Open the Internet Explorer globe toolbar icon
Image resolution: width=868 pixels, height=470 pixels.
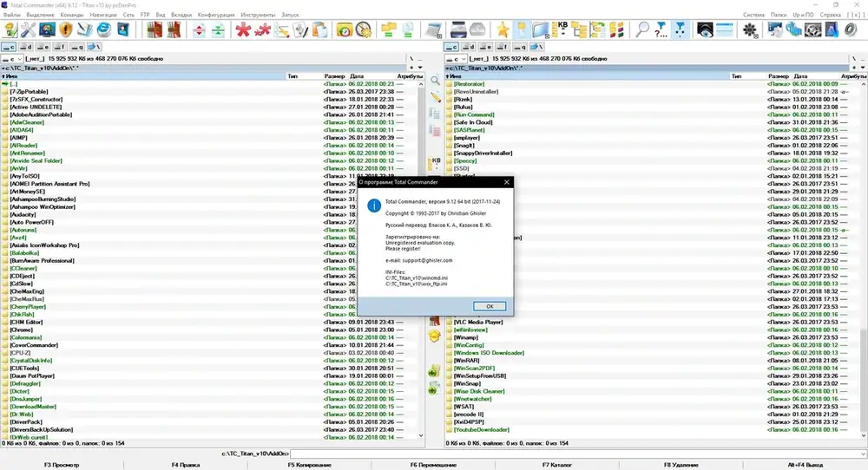coord(104,29)
